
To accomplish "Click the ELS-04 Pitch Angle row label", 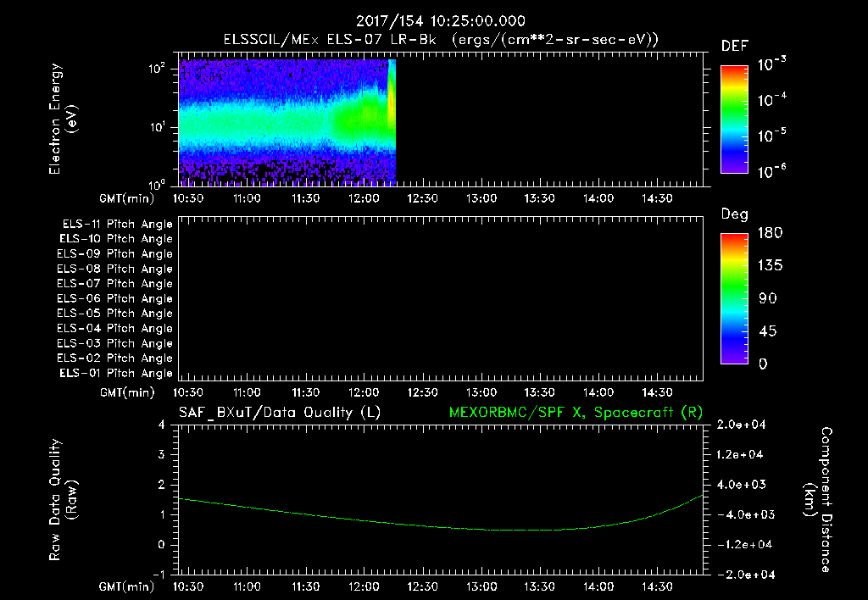I will 115,328.
